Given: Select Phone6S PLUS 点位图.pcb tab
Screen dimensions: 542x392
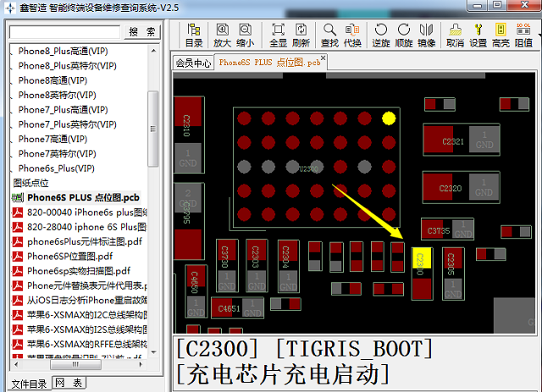Looking at the screenshot, I should [269, 63].
